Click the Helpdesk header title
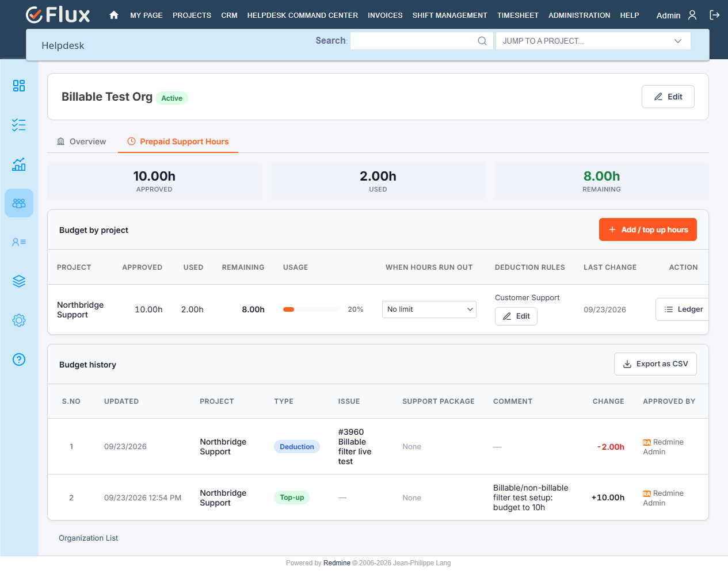 63,45
